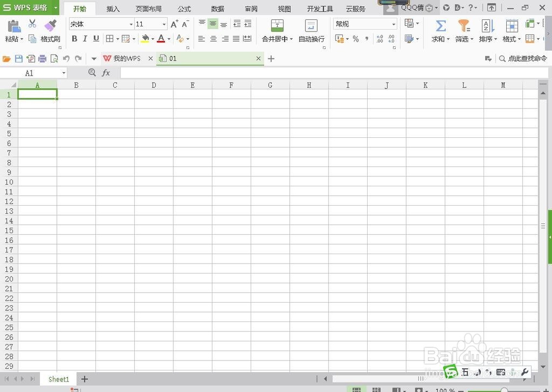Select the 公式 menu tab
Viewport: 552px width, 392px height.
[x=184, y=9]
